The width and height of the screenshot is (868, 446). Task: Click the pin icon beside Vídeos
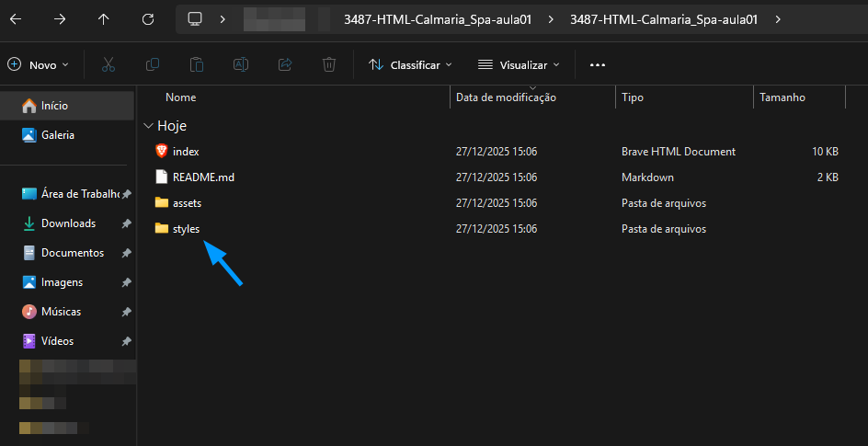point(127,341)
